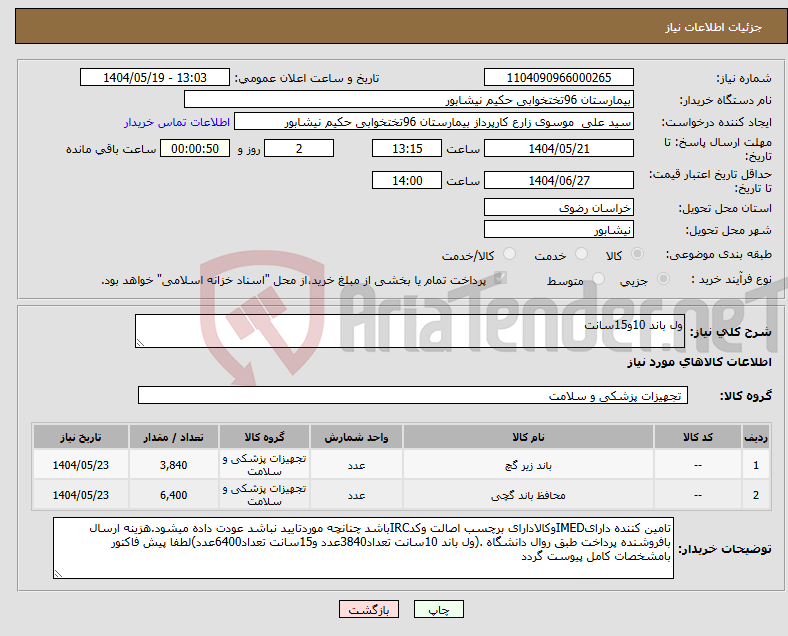
Task: Click the شماره نیاز number field
Action: pos(558,77)
